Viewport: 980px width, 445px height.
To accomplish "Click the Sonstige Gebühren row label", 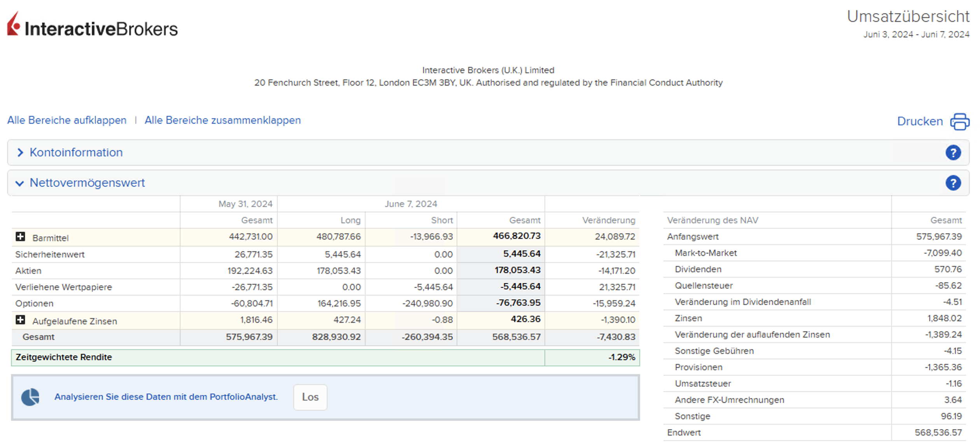I will tap(714, 351).
